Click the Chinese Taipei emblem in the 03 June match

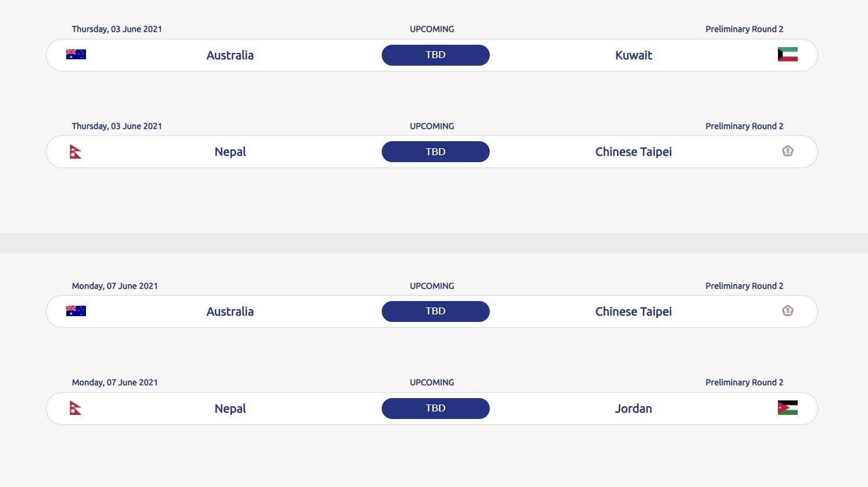tap(787, 151)
